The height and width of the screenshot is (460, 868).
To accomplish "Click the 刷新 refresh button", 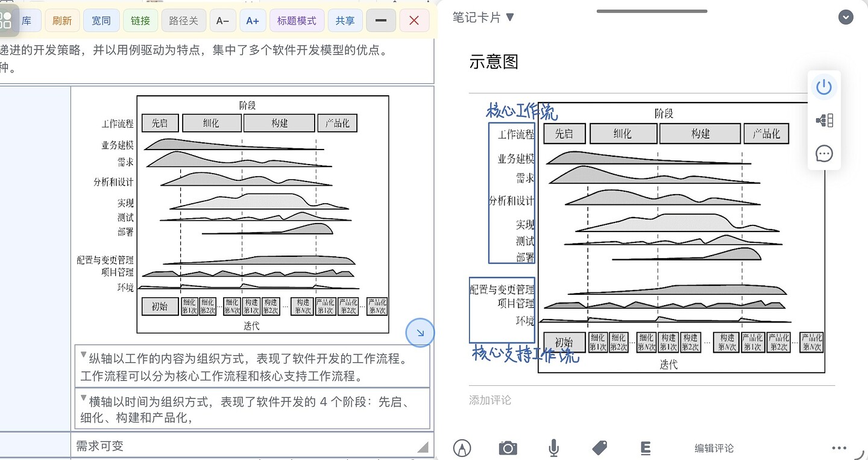I will [x=61, y=20].
